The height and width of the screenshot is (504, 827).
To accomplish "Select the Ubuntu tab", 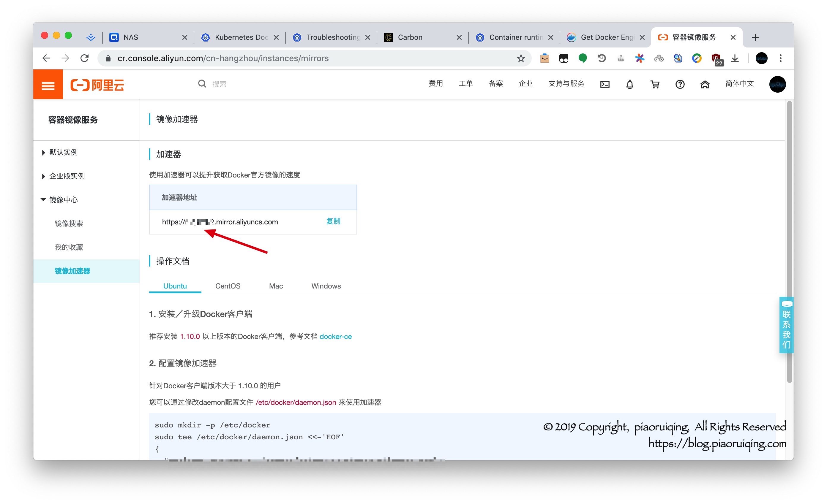I will coord(176,286).
